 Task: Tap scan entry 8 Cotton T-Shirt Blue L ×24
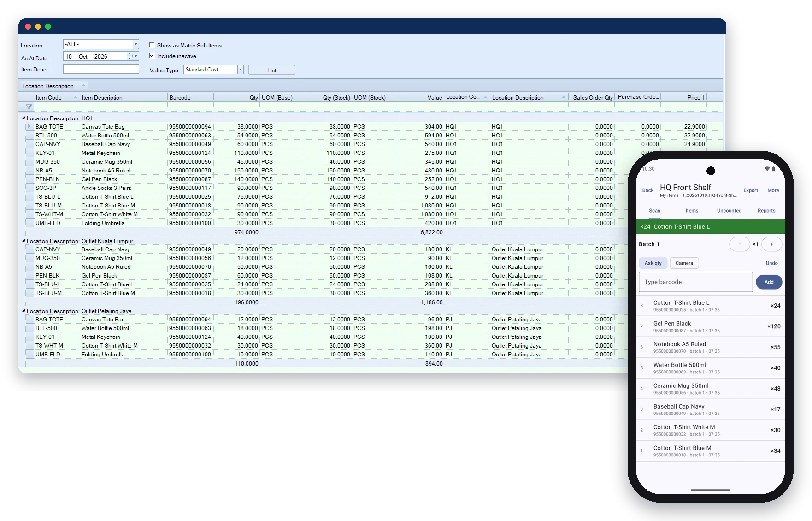[x=710, y=306]
